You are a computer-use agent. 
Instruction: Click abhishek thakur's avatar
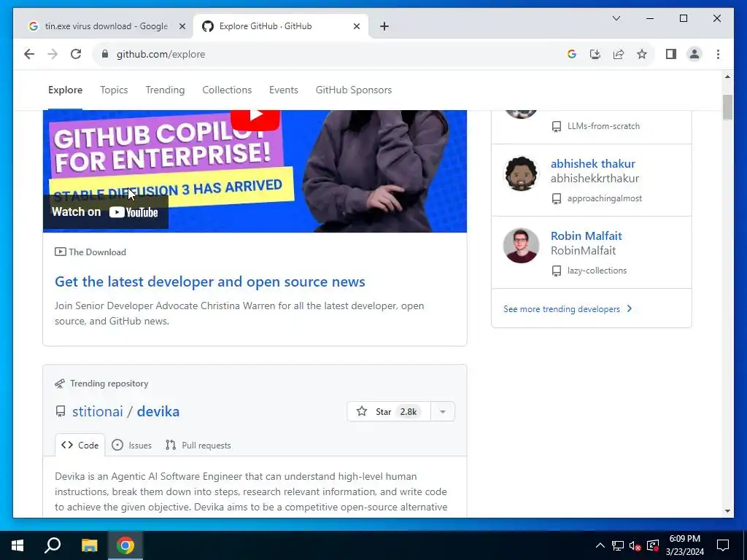(x=521, y=174)
